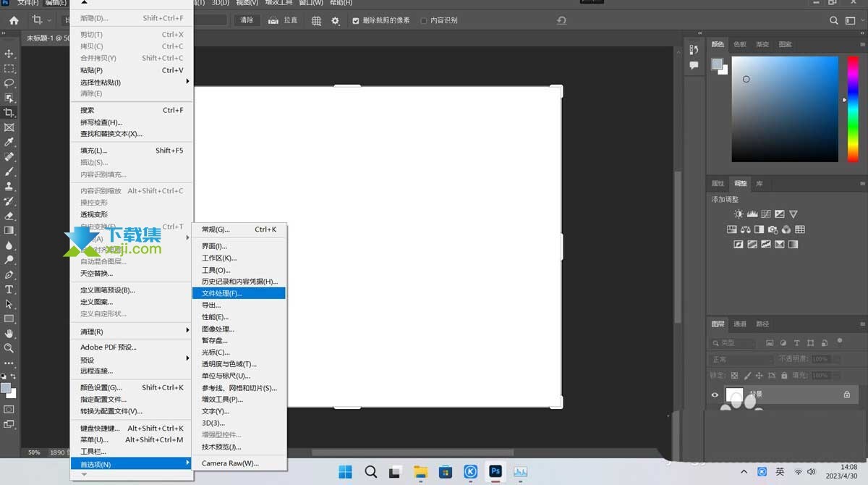Open the Layers panel flyout menu

coord(862,324)
